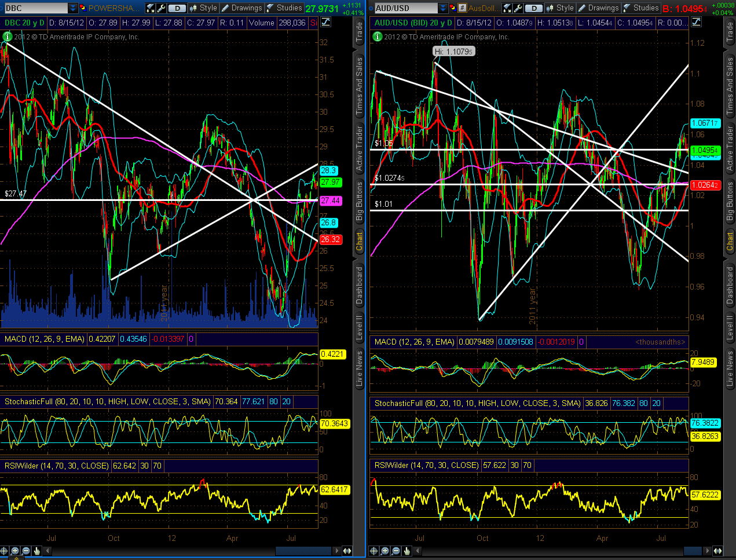Open the Style menu on DBC chart
Screen dimensions: 736x560
point(203,8)
